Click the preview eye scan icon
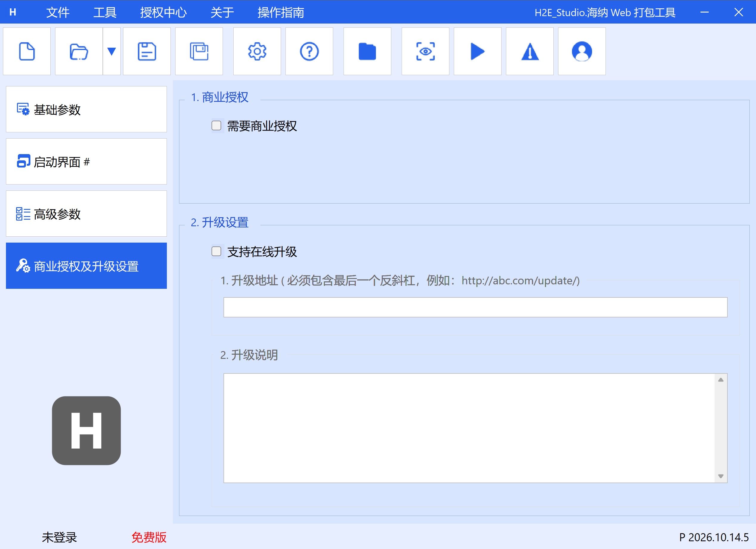 [425, 51]
